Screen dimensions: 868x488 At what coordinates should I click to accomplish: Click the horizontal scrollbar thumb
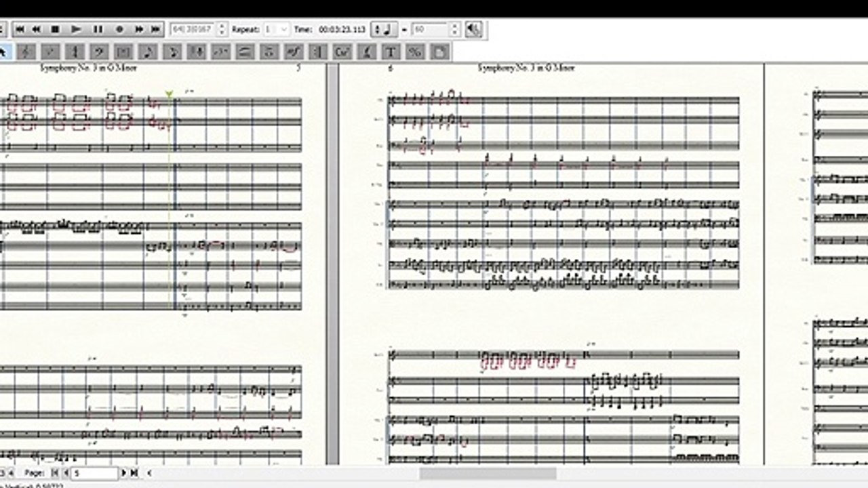coord(488,473)
